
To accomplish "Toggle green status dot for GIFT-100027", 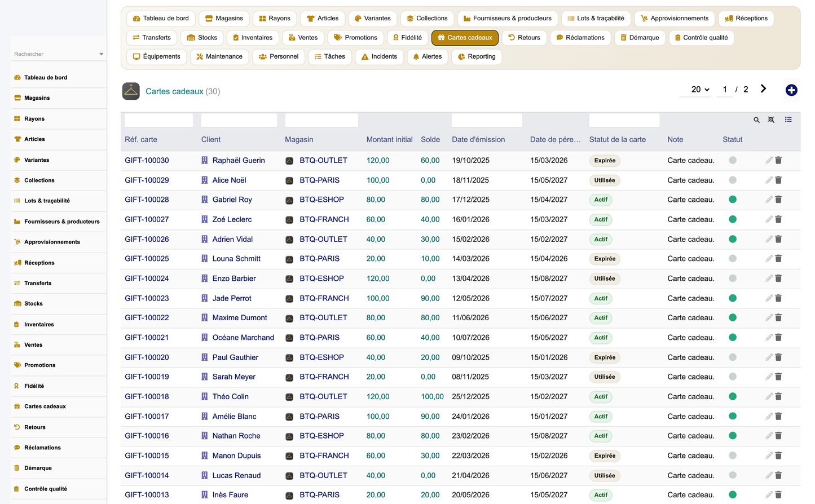I will [733, 219].
